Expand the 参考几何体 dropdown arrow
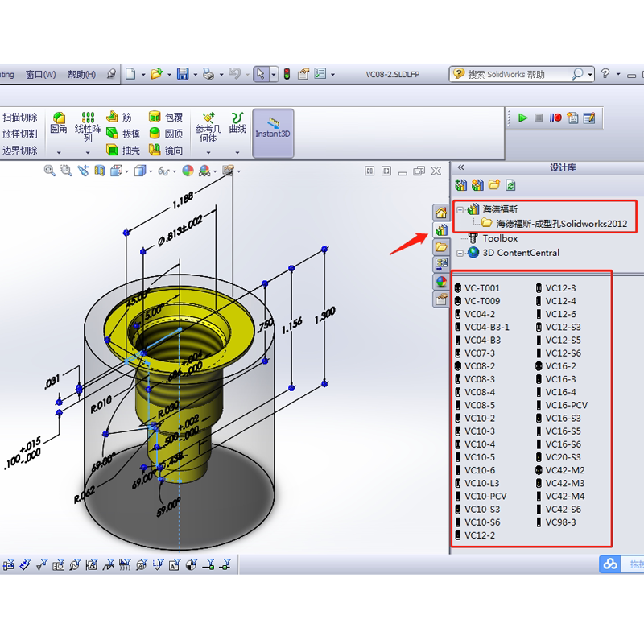644x644 pixels. tap(208, 152)
